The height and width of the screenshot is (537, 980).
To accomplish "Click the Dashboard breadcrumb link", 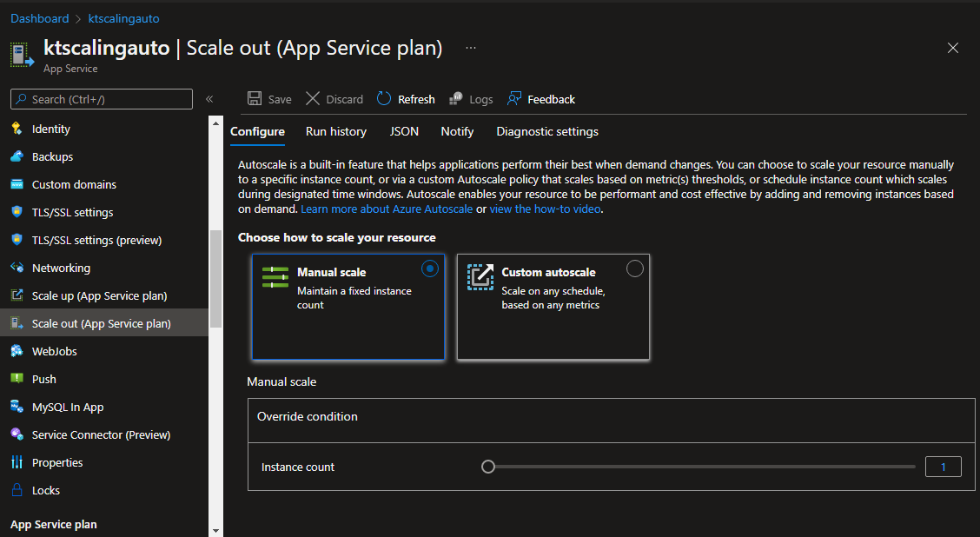I will point(40,18).
